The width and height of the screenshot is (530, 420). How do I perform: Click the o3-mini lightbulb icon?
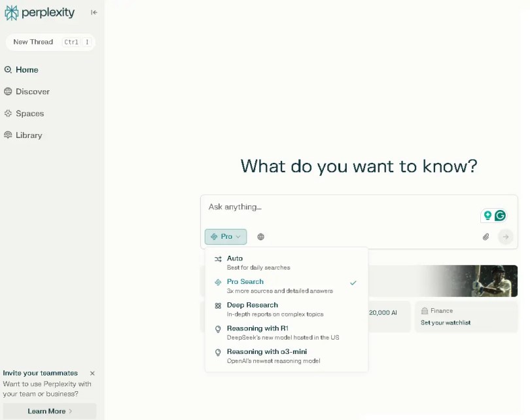point(218,353)
